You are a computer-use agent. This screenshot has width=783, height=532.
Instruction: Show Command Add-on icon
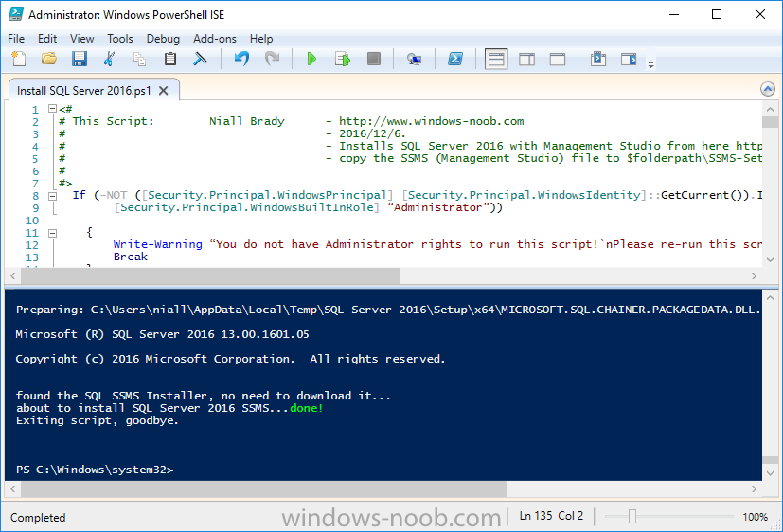[x=629, y=59]
